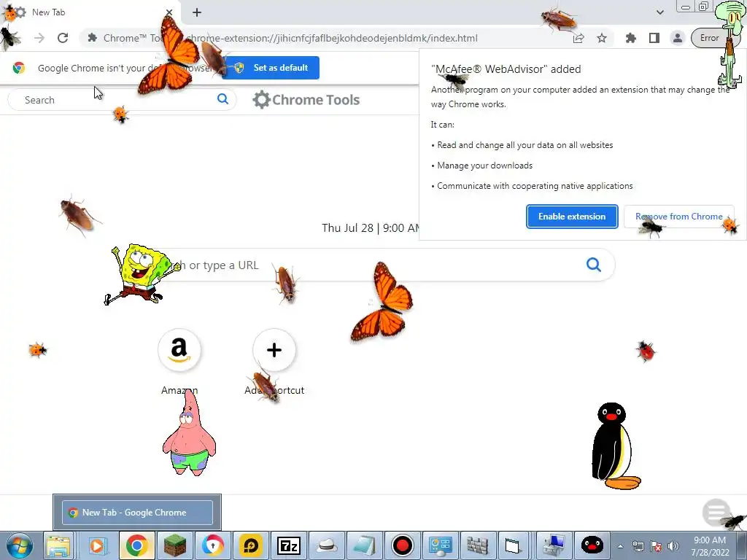Open Windows Explorer folder in taskbar

(x=58, y=545)
